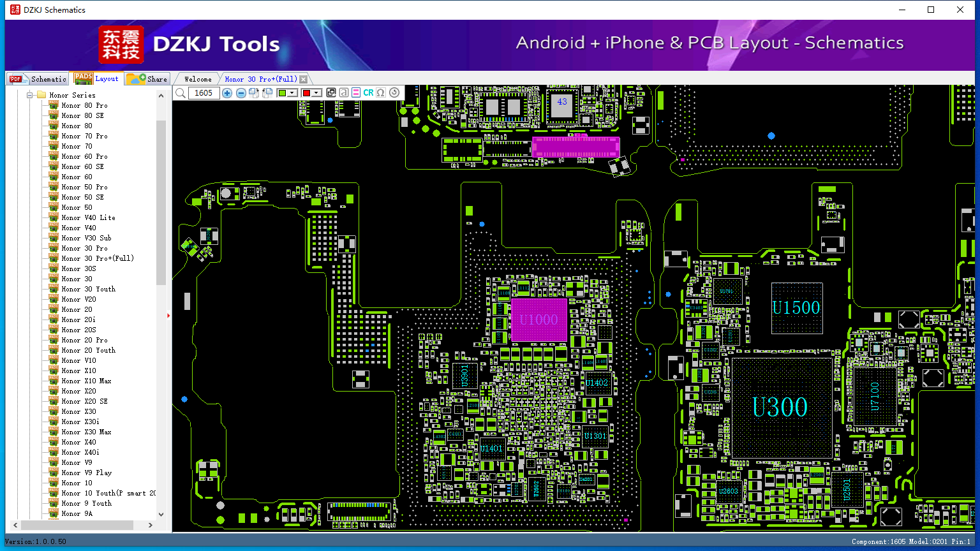This screenshot has height=551, width=980.
Task: Select the U7100 chip on the board
Action: (x=875, y=397)
